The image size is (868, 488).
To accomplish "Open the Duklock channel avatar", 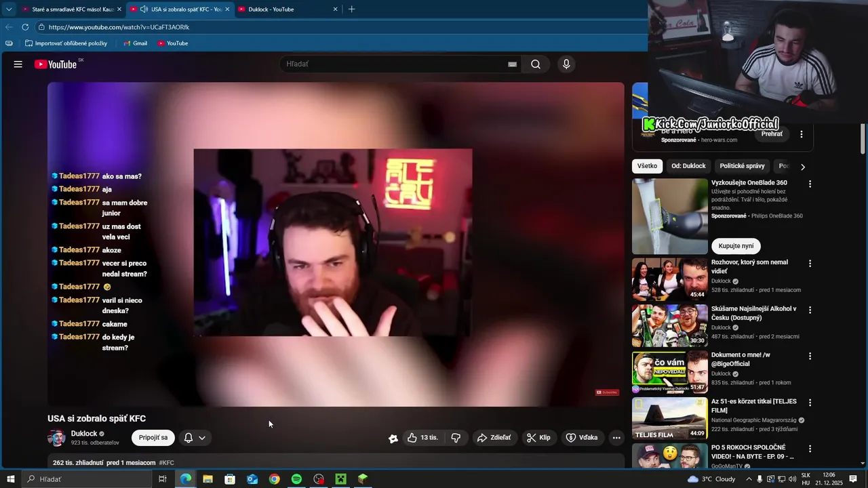I will click(56, 438).
